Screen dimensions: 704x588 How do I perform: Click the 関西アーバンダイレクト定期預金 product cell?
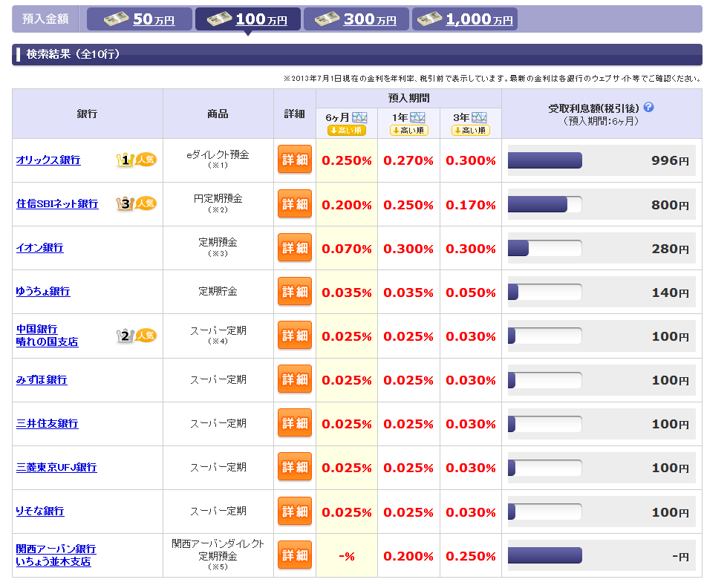coord(218,555)
